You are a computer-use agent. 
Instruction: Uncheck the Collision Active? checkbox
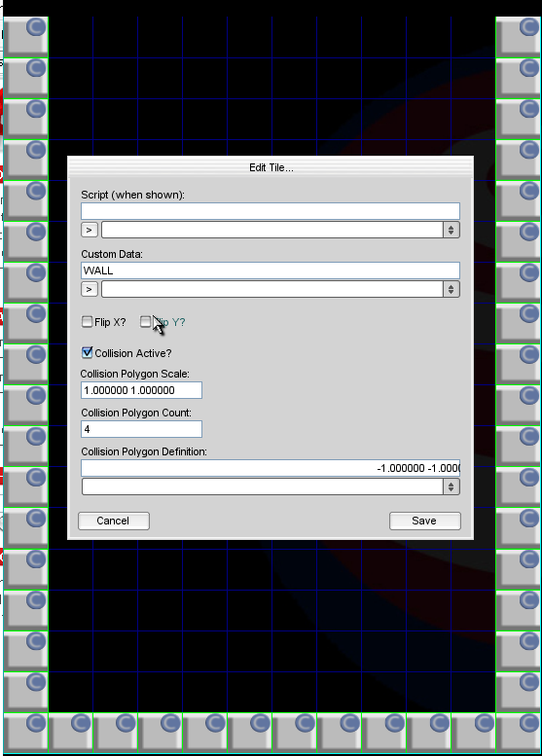(87, 352)
